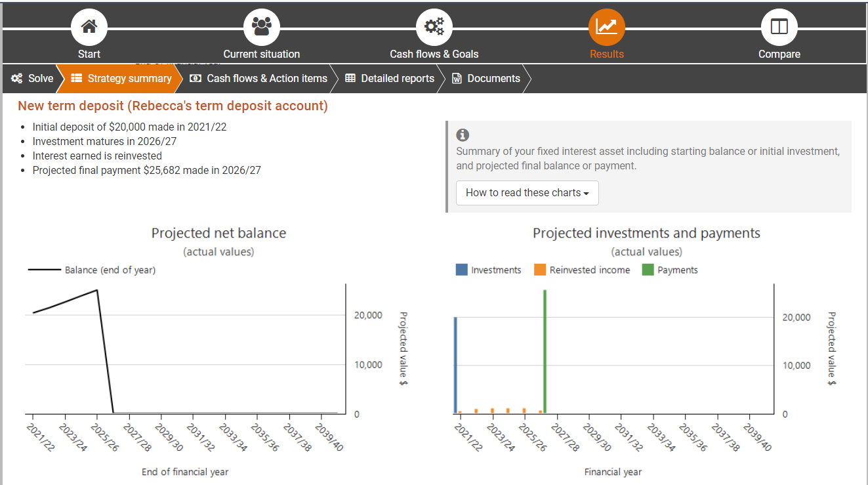Switch to the Strategy summary tab
The image size is (868, 485).
coord(122,79)
